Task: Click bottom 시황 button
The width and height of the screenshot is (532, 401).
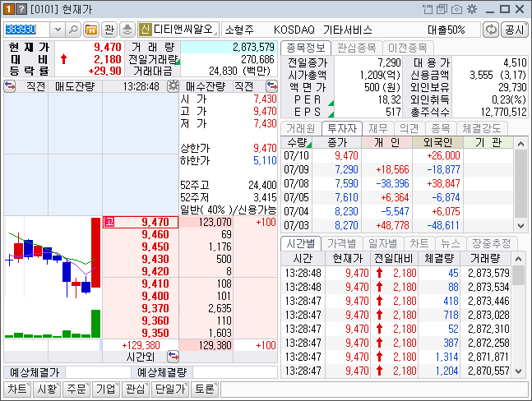Action: 47,389
